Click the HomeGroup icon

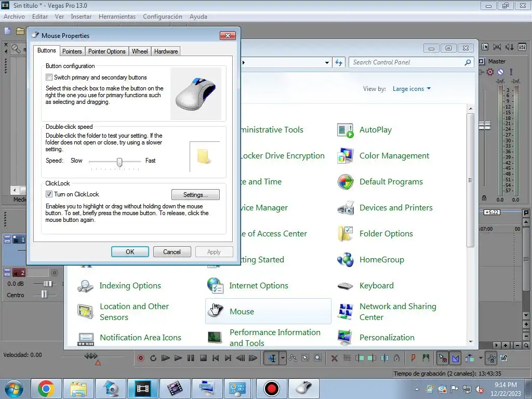tap(345, 260)
